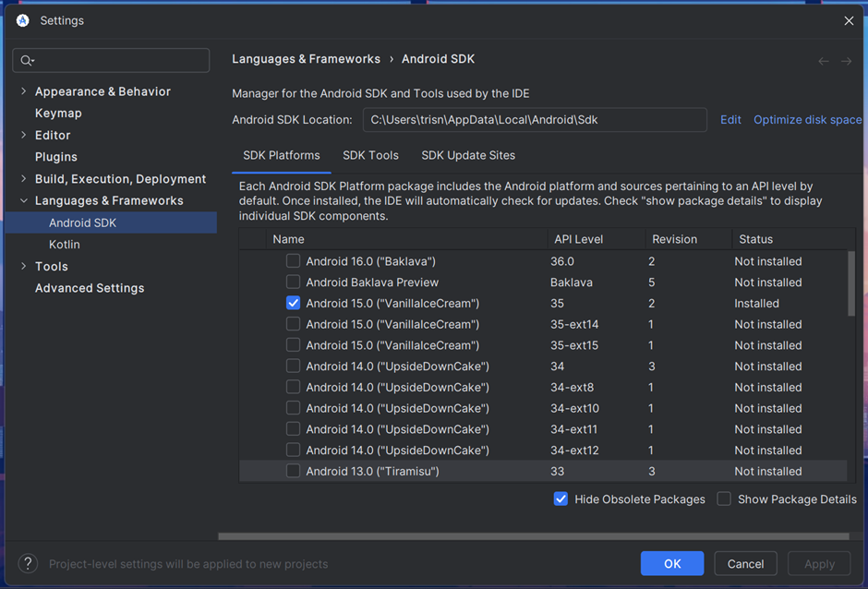Click the OK button
This screenshot has height=589, width=868.
coord(672,563)
